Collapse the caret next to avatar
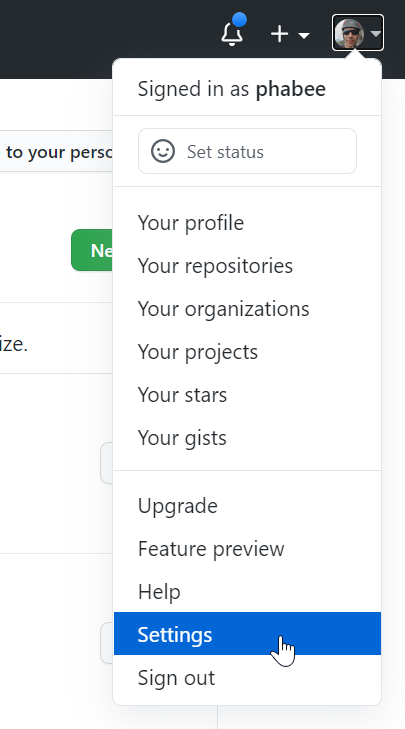 point(376,33)
